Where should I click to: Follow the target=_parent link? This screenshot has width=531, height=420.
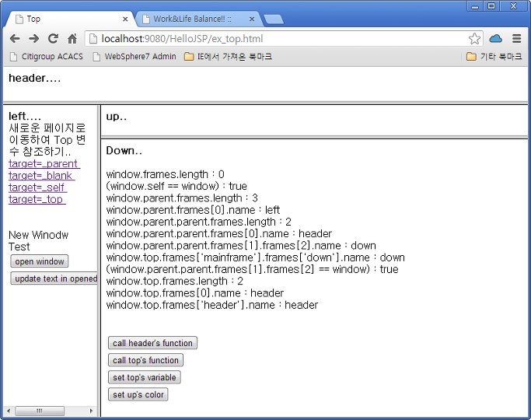click(x=44, y=163)
